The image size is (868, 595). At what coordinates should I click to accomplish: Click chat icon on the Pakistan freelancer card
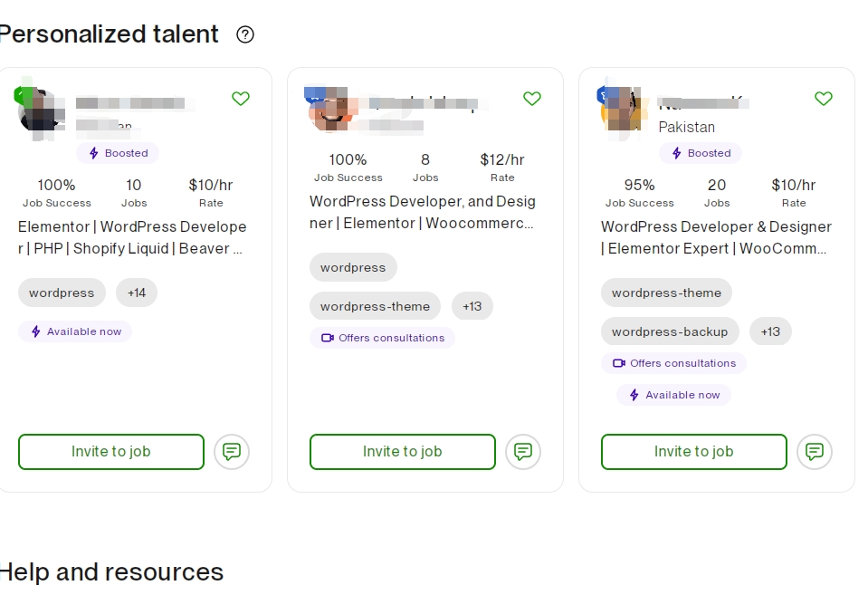tap(815, 451)
